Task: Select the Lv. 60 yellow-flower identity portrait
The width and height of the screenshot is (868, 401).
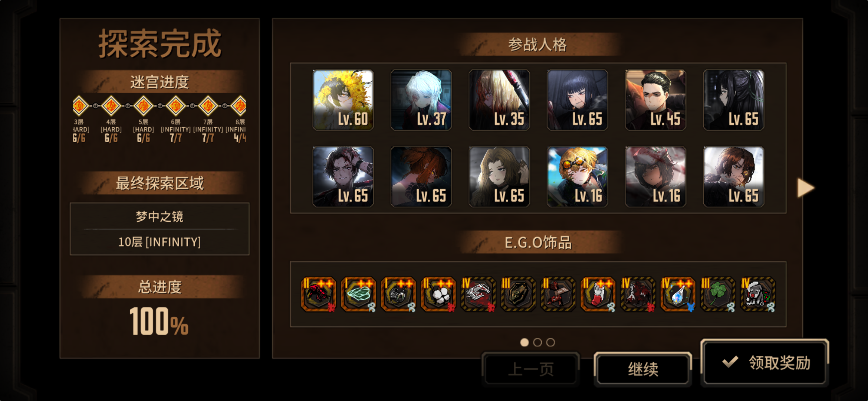Action: [x=343, y=100]
